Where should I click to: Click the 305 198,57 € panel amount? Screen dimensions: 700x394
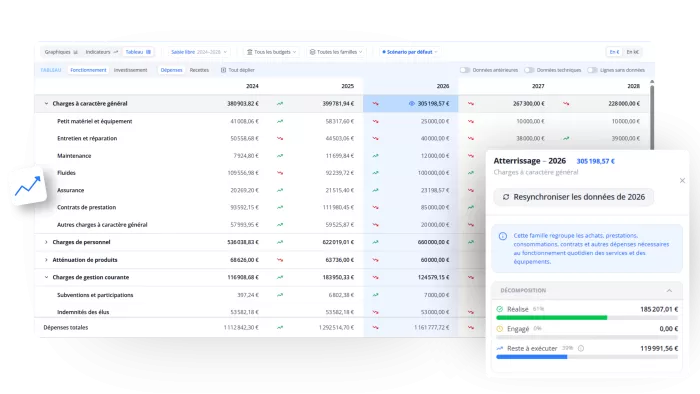pyautogui.click(x=596, y=162)
